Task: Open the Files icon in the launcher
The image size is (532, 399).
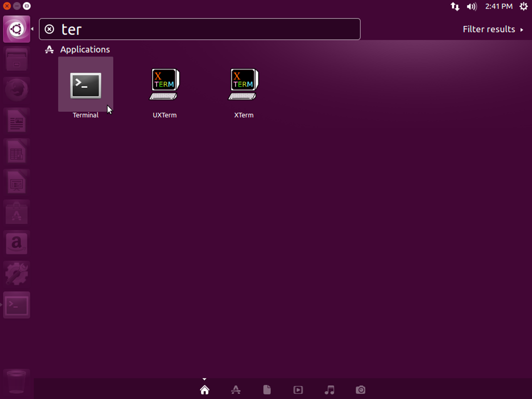Action: [16, 59]
